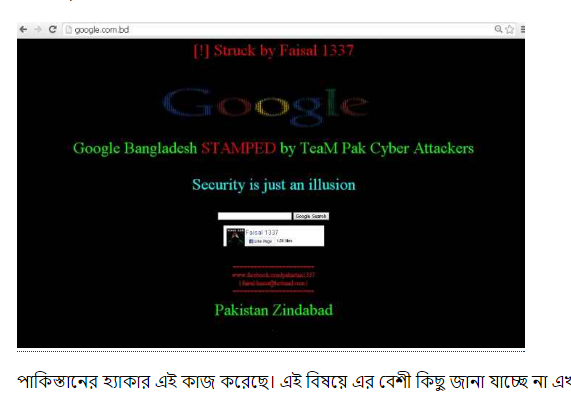Image resolution: width=571 pixels, height=402 pixels.
Task: Click the page icon before google.com.bd
Action: pyautogui.click(x=68, y=30)
